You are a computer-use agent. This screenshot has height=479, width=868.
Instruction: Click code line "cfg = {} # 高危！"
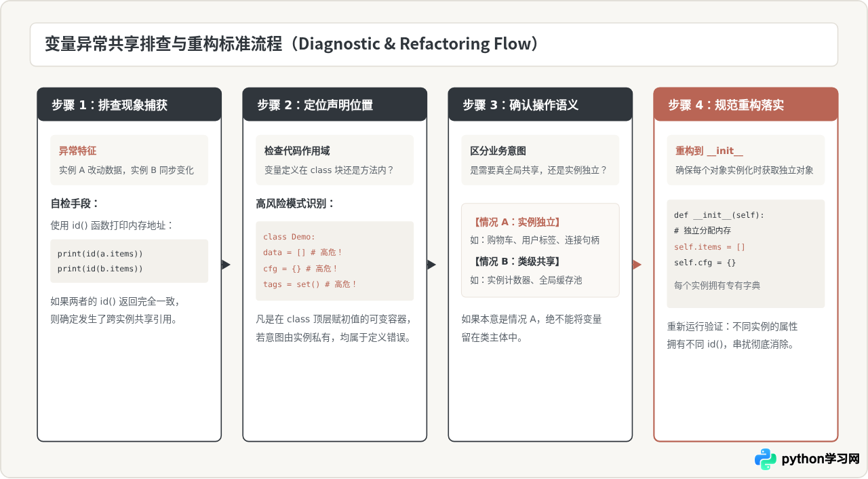click(300, 269)
